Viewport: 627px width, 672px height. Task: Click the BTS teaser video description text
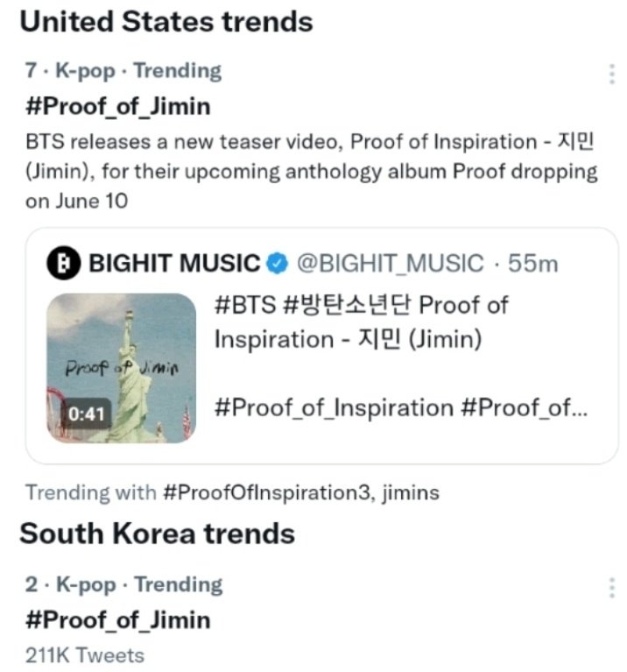coord(312,171)
